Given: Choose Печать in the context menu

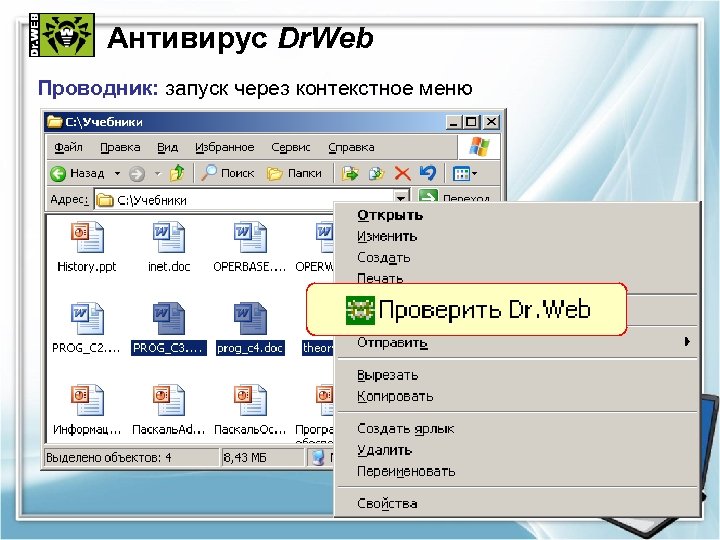Looking at the screenshot, I should point(380,277).
